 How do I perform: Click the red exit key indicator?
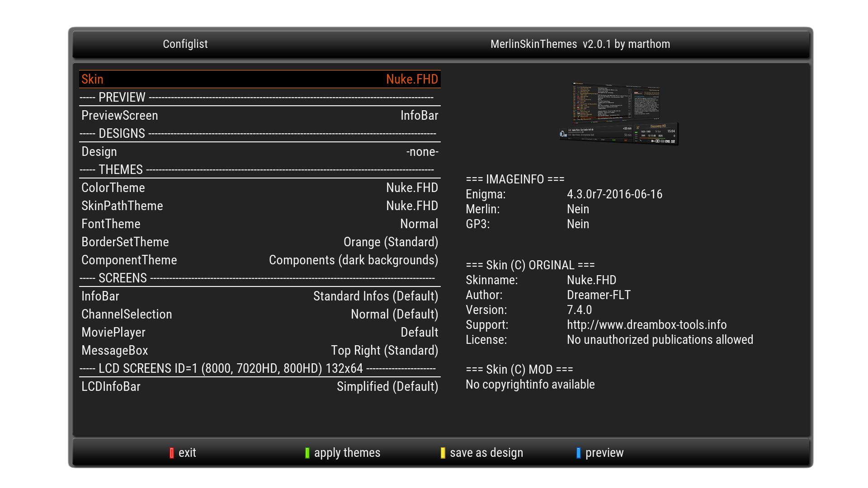pos(172,453)
